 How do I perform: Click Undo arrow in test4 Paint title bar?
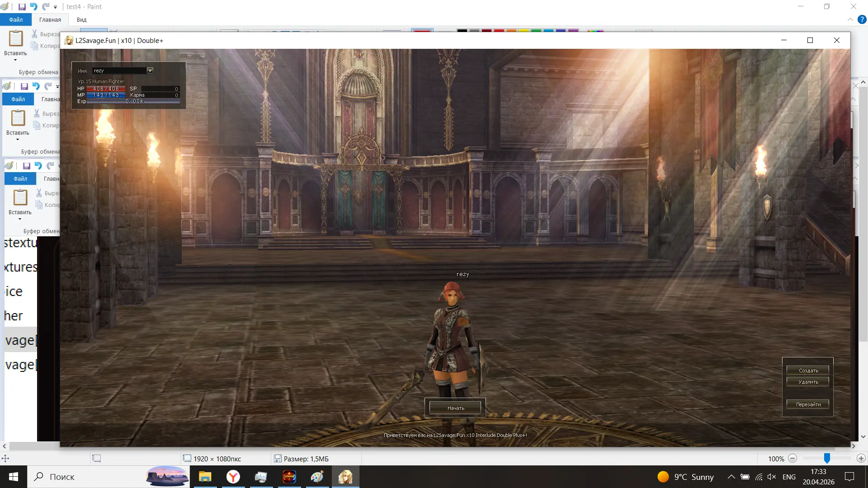pyautogui.click(x=33, y=7)
